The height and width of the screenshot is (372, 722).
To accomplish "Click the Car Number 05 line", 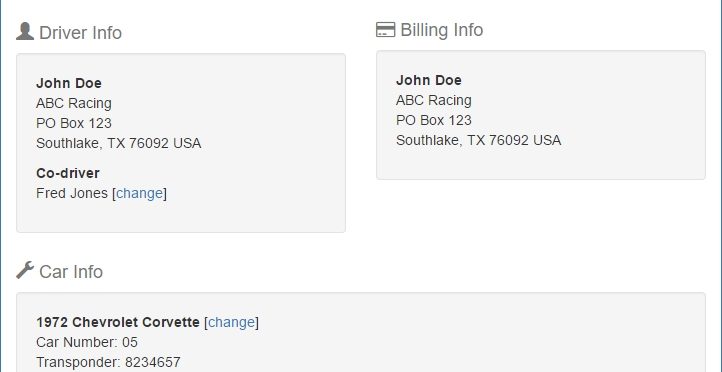I will point(87,342).
